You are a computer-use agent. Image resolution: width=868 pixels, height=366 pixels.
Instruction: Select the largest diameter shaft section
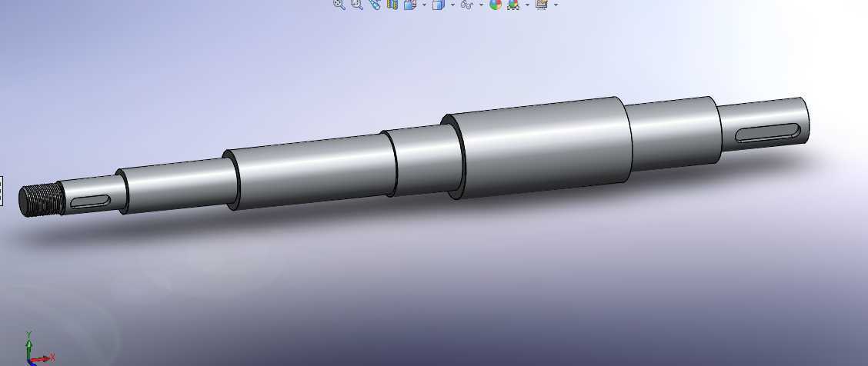pos(537,148)
